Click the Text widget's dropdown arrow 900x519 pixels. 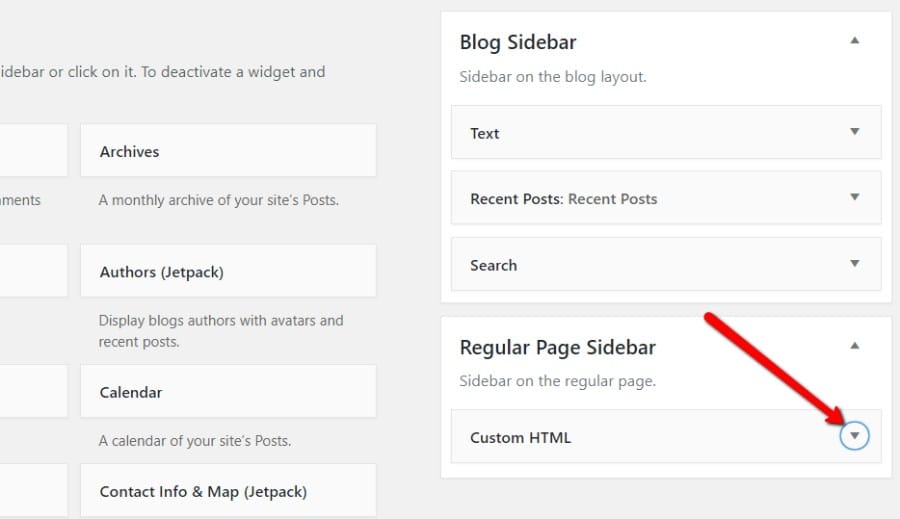click(x=854, y=132)
